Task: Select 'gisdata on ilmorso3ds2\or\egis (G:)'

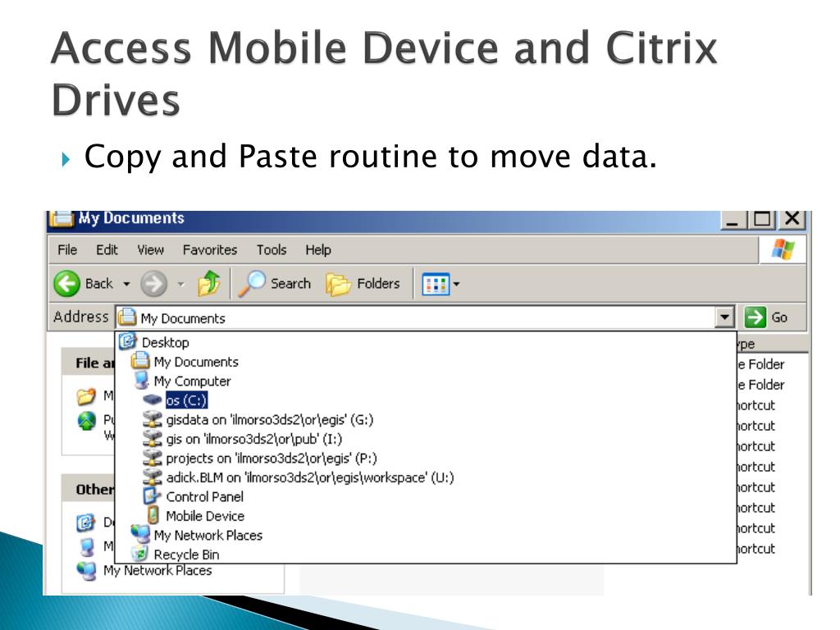Action: point(269,419)
